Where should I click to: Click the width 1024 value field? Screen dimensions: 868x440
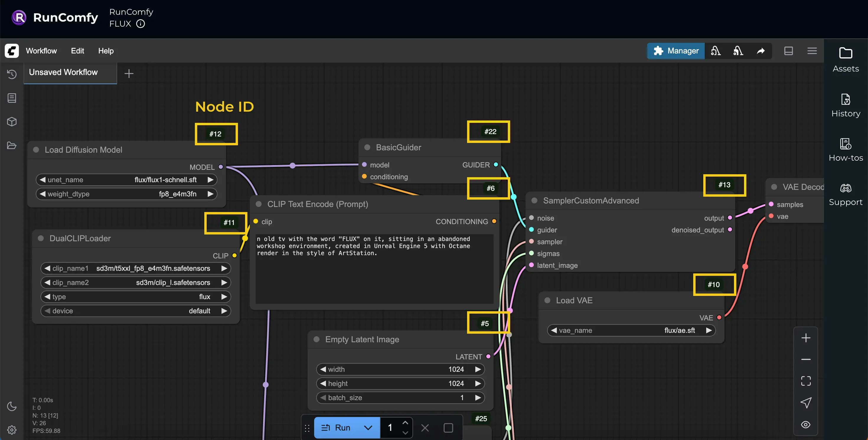[x=400, y=370]
